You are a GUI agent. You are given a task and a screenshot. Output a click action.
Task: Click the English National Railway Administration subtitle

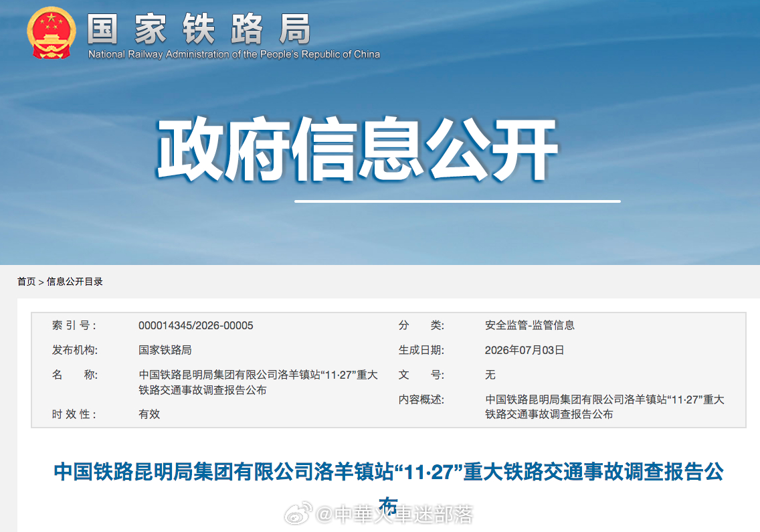click(234, 54)
